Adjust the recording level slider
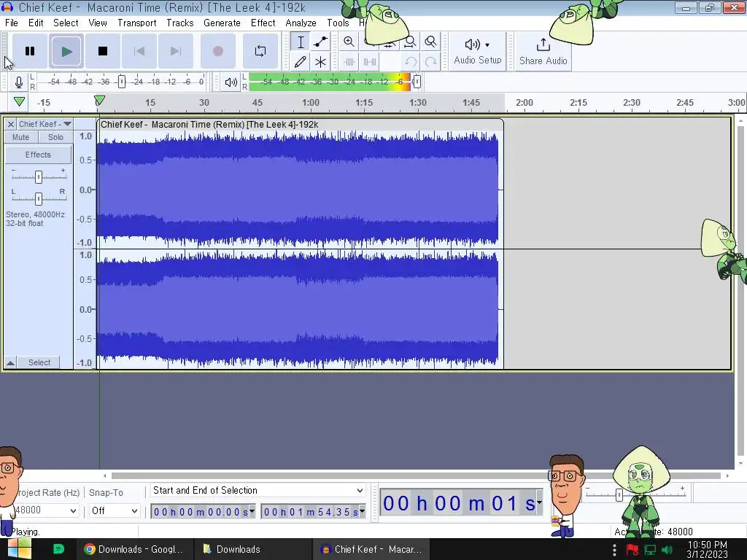The image size is (747, 560). (122, 82)
